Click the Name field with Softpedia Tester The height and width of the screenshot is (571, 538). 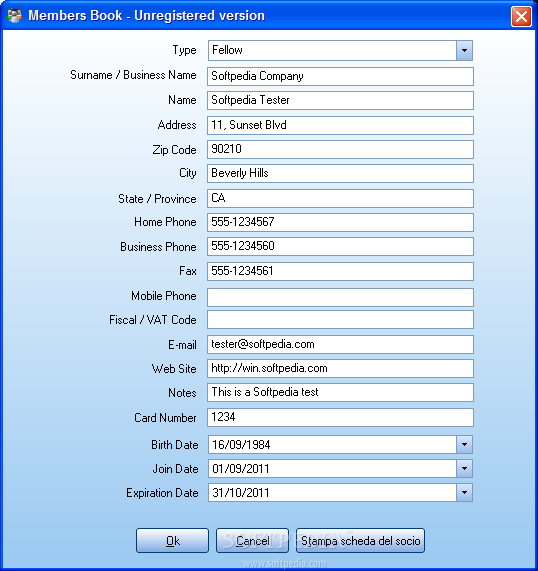pyautogui.click(x=340, y=100)
